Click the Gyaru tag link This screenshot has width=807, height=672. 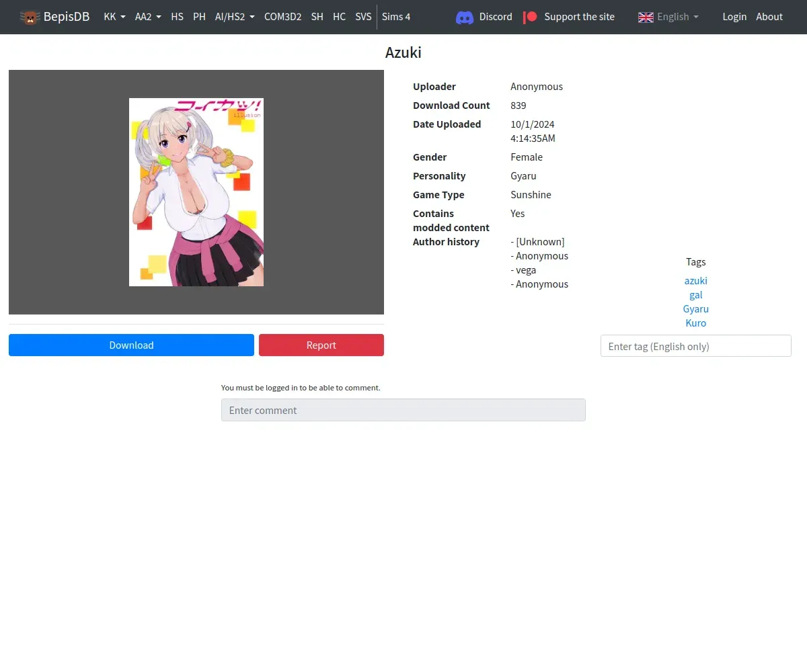(x=696, y=309)
